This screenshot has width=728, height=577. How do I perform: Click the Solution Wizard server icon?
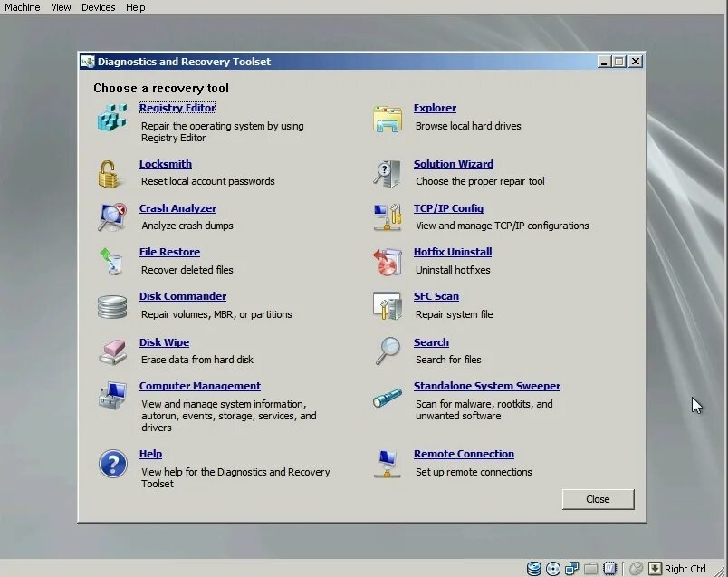(387, 173)
